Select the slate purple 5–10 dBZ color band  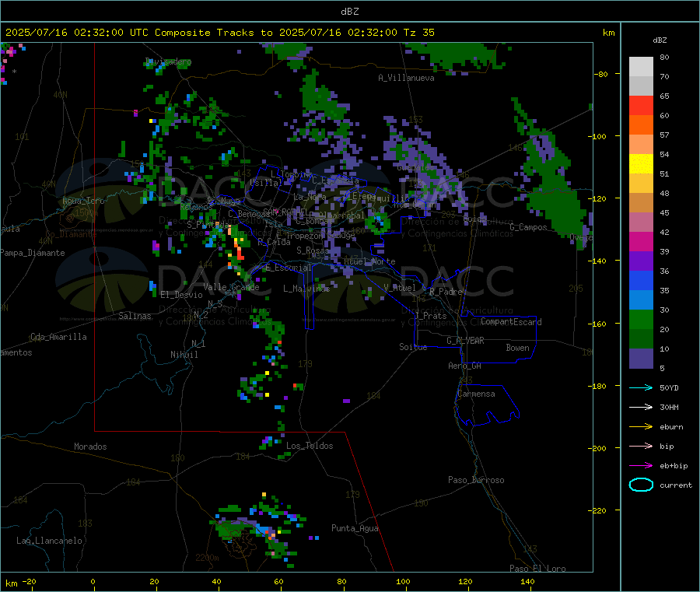point(641,359)
